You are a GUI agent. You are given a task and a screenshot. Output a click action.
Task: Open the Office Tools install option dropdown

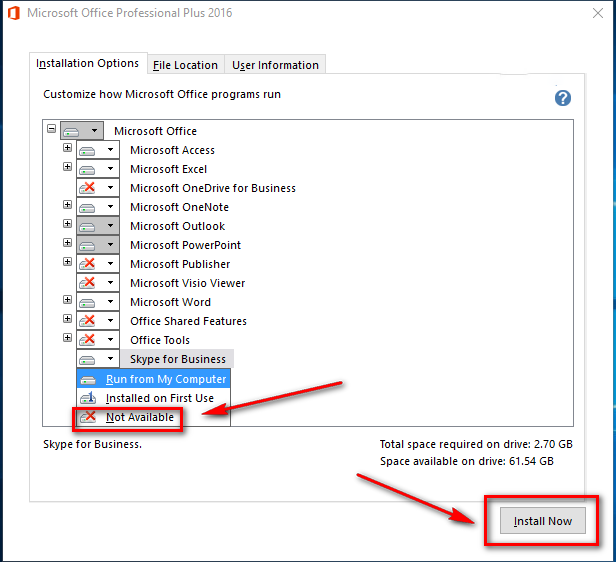[x=110, y=340]
